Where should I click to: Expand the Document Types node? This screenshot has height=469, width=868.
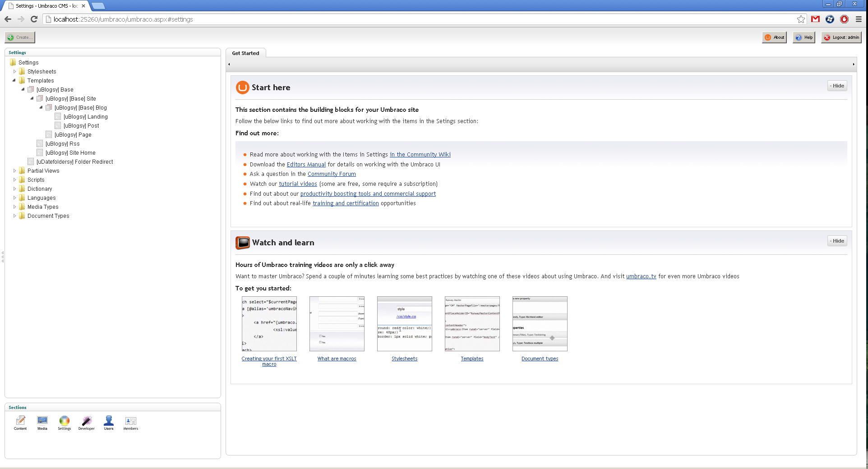14,216
